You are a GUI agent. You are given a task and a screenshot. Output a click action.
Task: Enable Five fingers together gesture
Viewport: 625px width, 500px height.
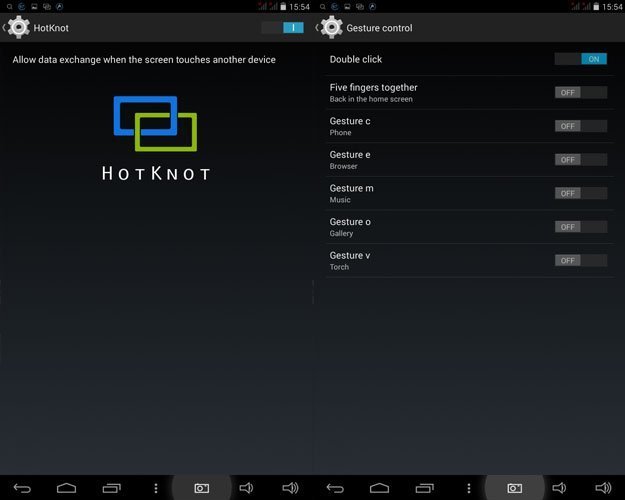coord(581,93)
